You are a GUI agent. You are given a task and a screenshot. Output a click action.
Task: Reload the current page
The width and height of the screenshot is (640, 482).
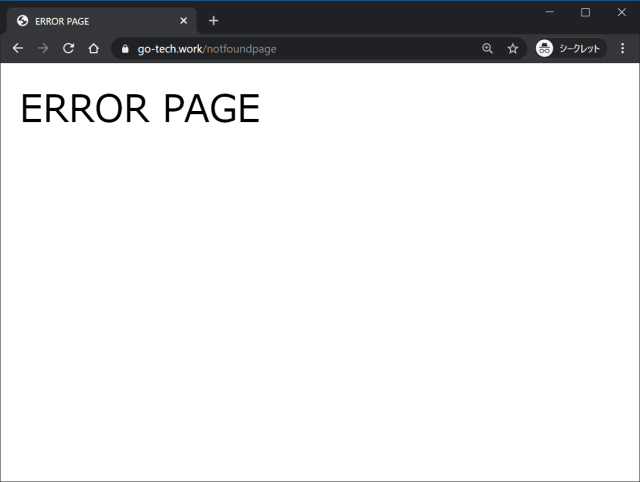[x=68, y=49]
